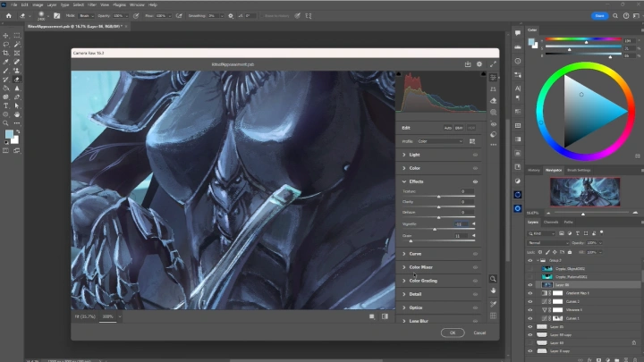Click Camera Raw save image icon
The image size is (644, 362).
click(468, 64)
